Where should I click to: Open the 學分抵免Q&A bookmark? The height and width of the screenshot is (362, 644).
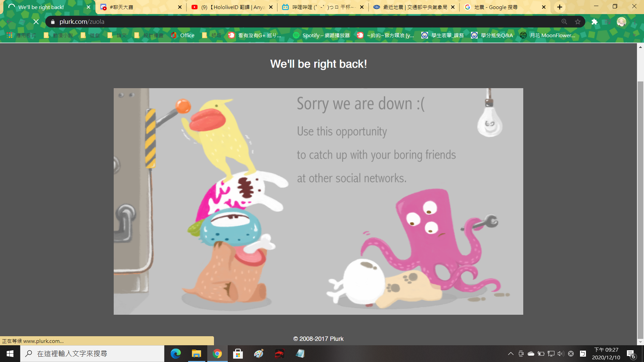[492, 35]
